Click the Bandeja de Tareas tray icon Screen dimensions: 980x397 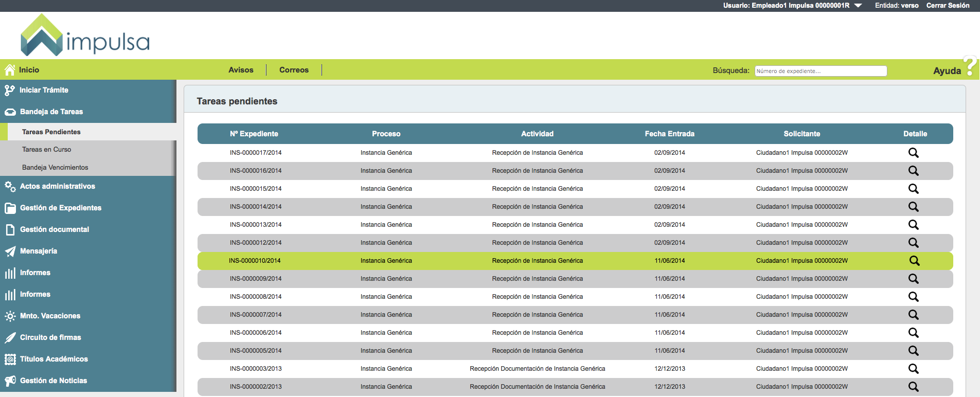pyautogui.click(x=10, y=112)
